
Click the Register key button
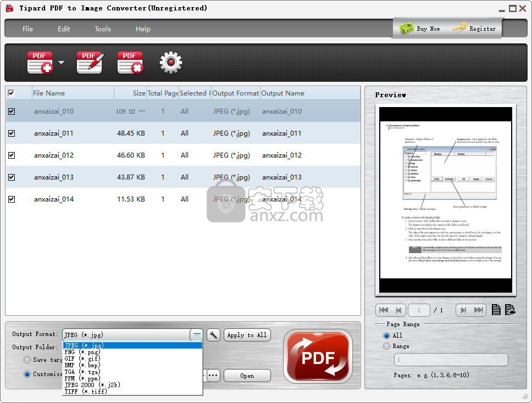474,29
